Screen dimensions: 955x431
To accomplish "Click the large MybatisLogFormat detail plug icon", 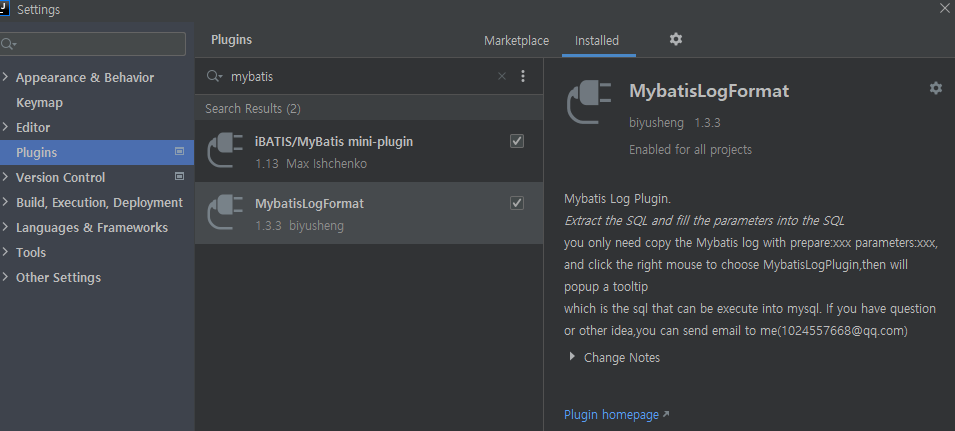I will tap(589, 102).
